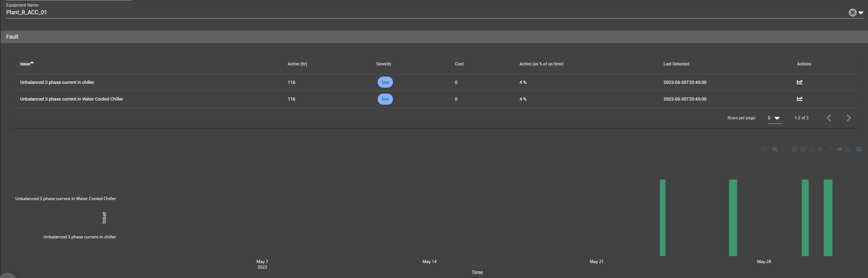
Task: Click the Zoom out minus icon
Action: pos(803,149)
